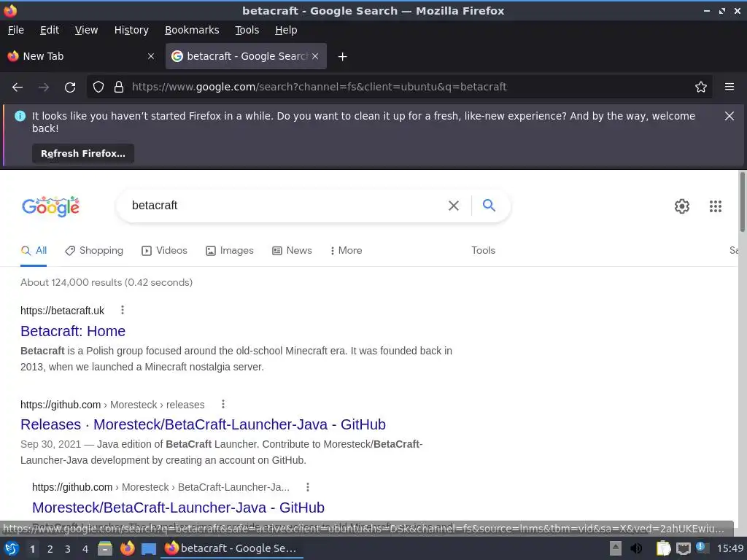Open options for BetaCraft-Launcher-Ja... result
This screenshot has width=747, height=560.
[x=308, y=486]
